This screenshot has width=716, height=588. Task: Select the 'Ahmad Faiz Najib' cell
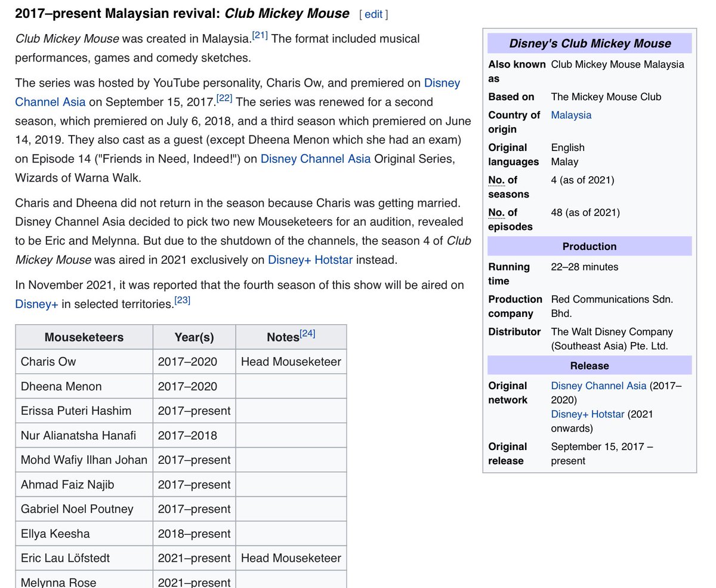pos(84,484)
